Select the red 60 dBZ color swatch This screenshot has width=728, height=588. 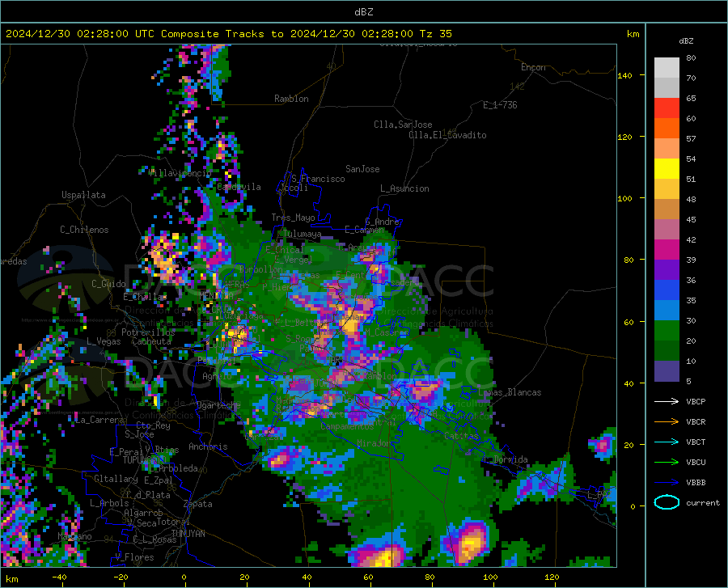(x=667, y=108)
